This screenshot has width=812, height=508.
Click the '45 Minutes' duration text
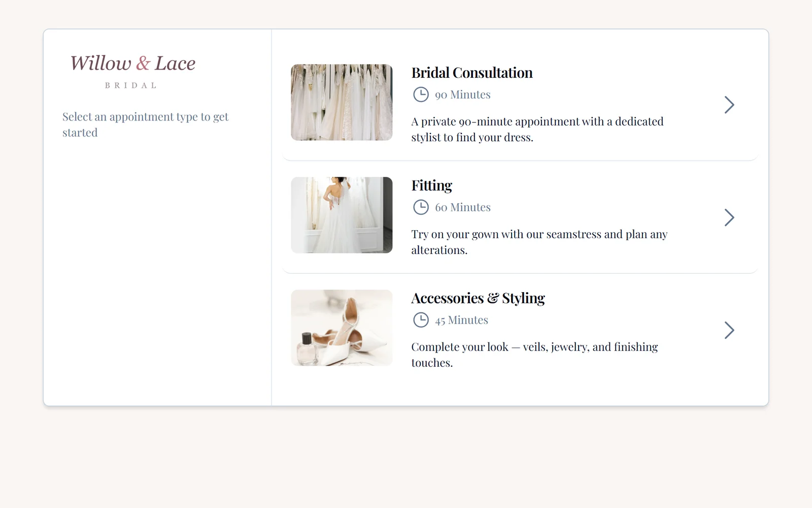click(x=461, y=321)
